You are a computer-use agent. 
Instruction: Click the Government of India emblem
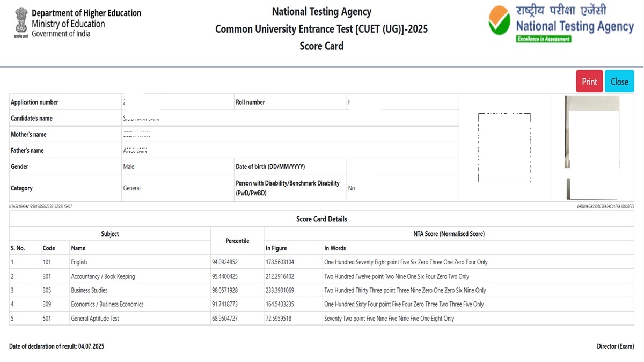(21, 23)
